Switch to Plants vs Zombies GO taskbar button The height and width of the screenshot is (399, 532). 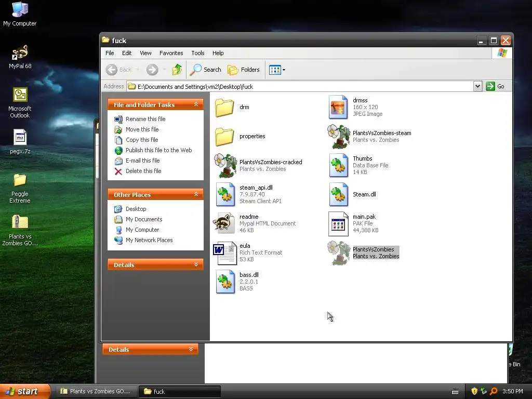coord(96,392)
